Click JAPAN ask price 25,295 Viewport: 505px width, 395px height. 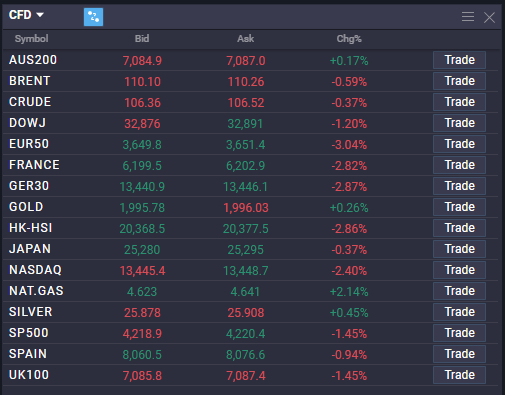click(x=246, y=250)
